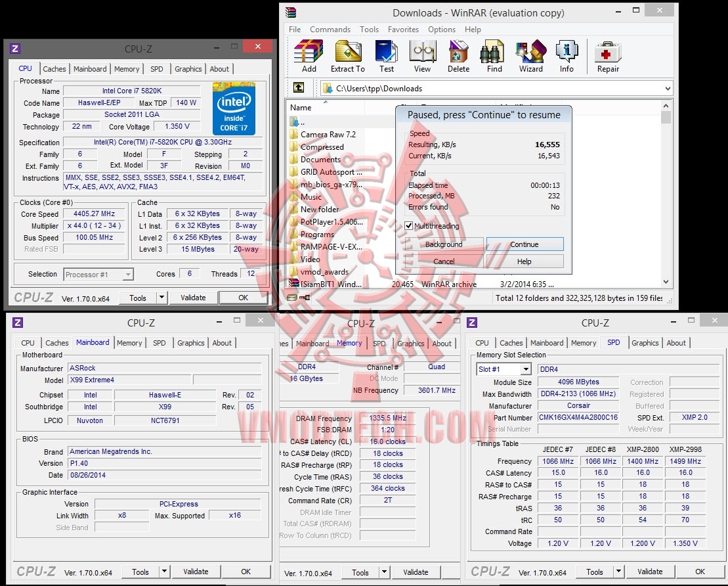Open About tab in CPU-Z Mainboard window
The height and width of the screenshot is (586, 728).
tap(222, 343)
